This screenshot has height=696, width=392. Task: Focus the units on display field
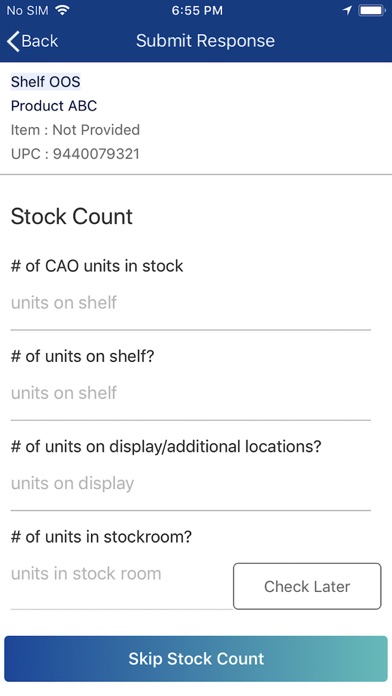click(x=190, y=484)
